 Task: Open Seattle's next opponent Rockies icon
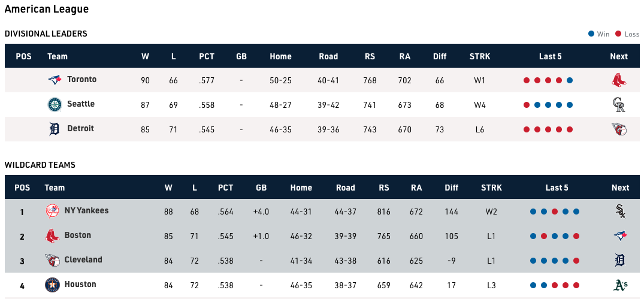coord(619,104)
